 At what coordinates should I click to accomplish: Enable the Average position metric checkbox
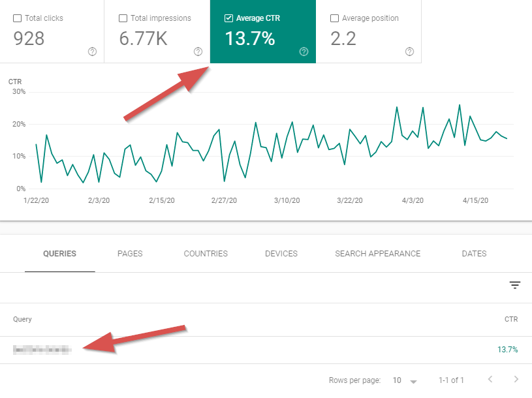click(x=335, y=18)
